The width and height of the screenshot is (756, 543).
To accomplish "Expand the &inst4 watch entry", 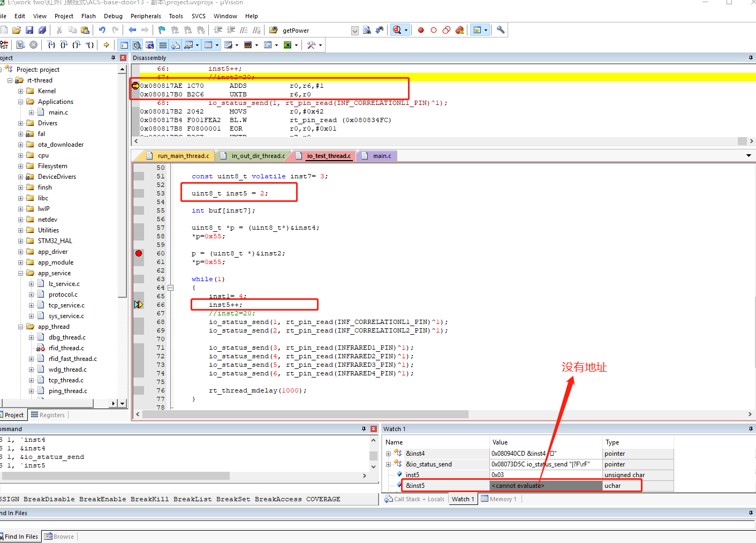I will click(388, 454).
